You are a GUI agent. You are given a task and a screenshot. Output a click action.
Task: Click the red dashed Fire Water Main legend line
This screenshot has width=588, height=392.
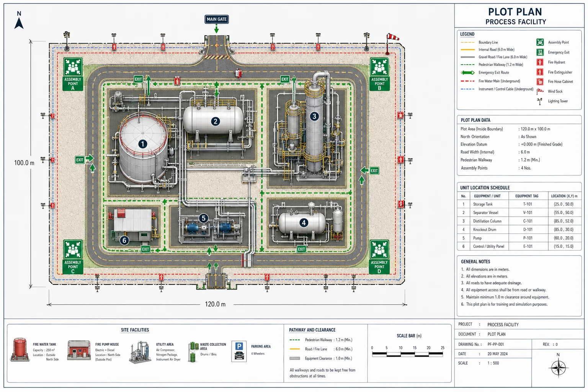(x=468, y=81)
